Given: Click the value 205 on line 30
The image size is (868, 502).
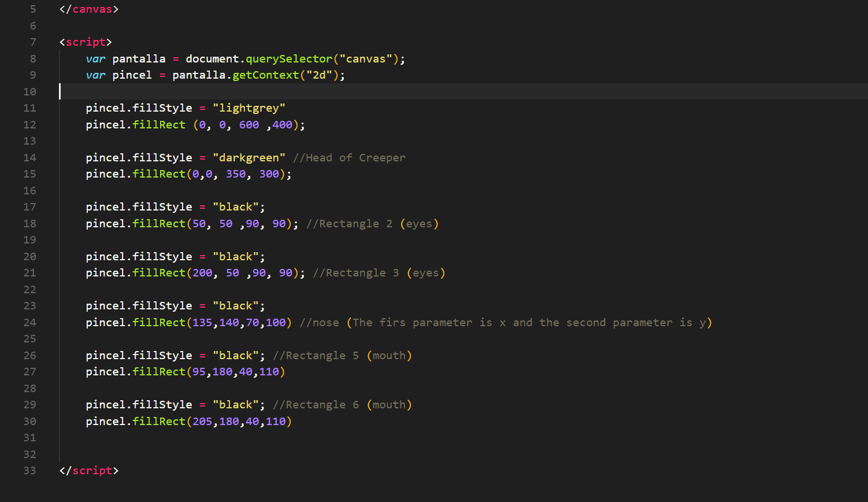Looking at the screenshot, I should point(202,422).
